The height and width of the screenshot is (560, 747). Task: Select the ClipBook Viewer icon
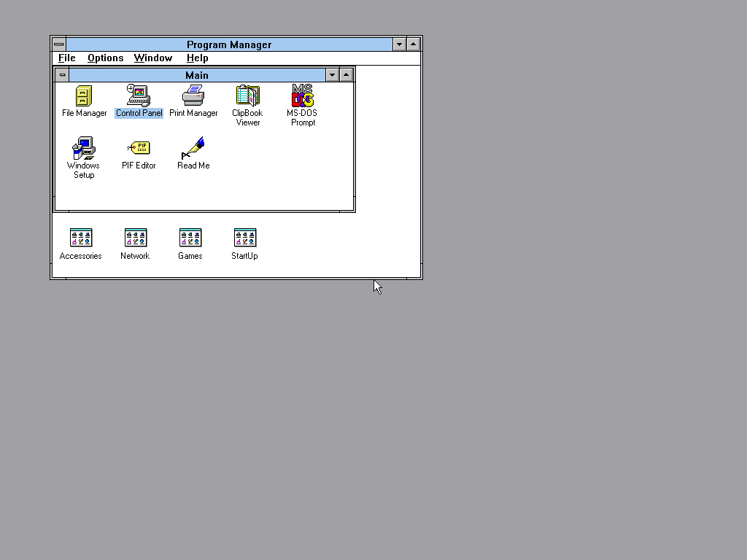[247, 96]
